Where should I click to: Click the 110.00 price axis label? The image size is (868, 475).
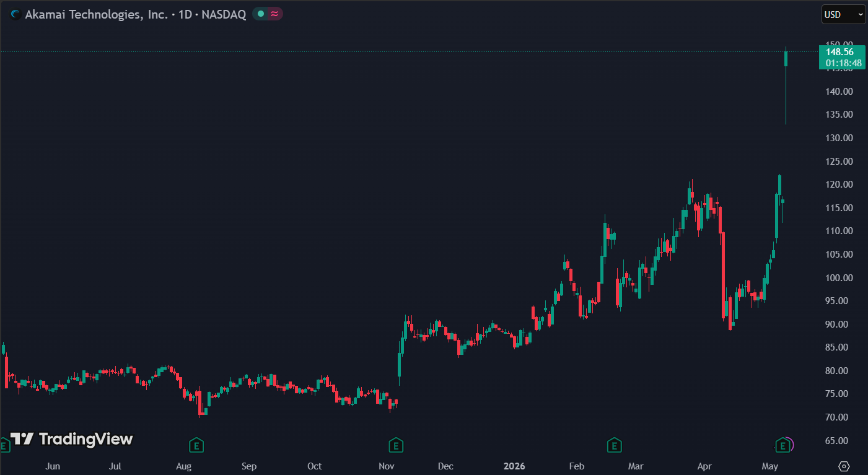coord(840,231)
